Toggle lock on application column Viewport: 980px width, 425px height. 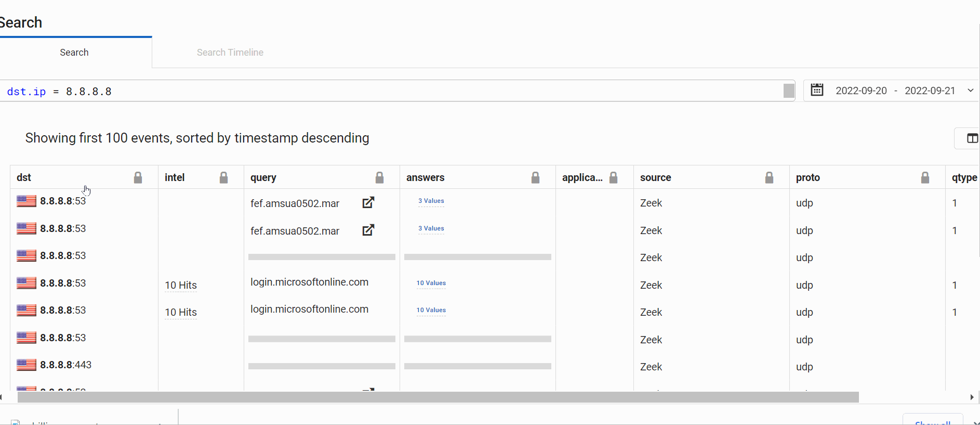pyautogui.click(x=613, y=178)
